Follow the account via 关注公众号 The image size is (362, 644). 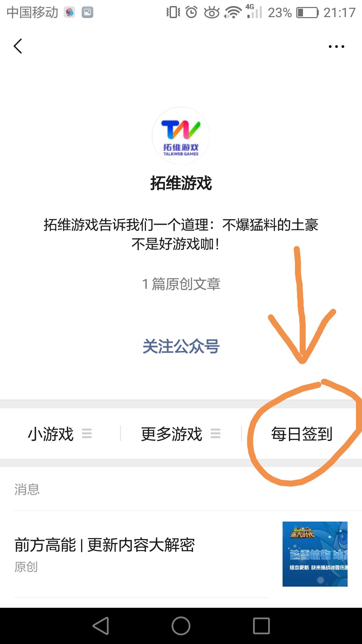[181, 346]
